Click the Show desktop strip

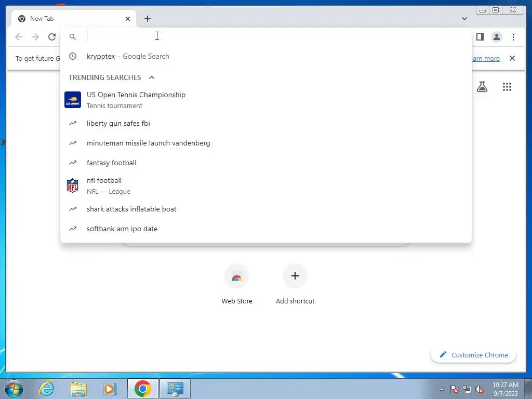click(529, 389)
